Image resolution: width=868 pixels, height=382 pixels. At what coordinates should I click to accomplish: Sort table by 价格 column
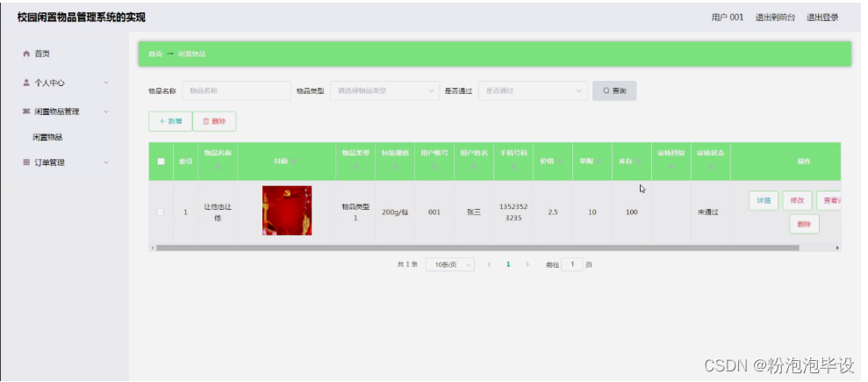click(560, 161)
